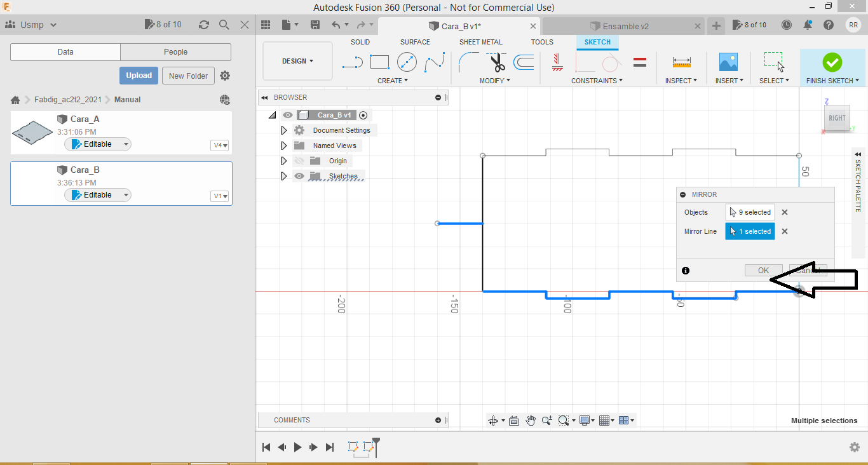Select the Measure ruler tool
This screenshot has width=868, height=465.
click(681, 62)
